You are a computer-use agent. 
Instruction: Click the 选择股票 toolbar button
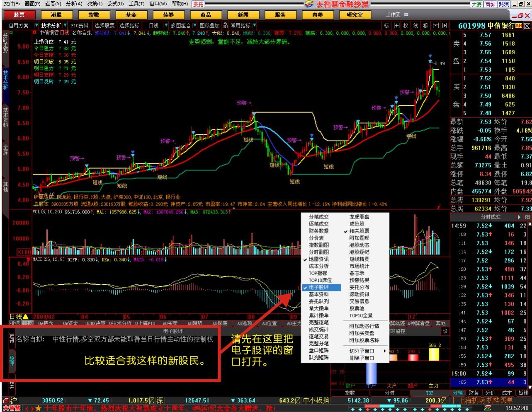coord(104,25)
